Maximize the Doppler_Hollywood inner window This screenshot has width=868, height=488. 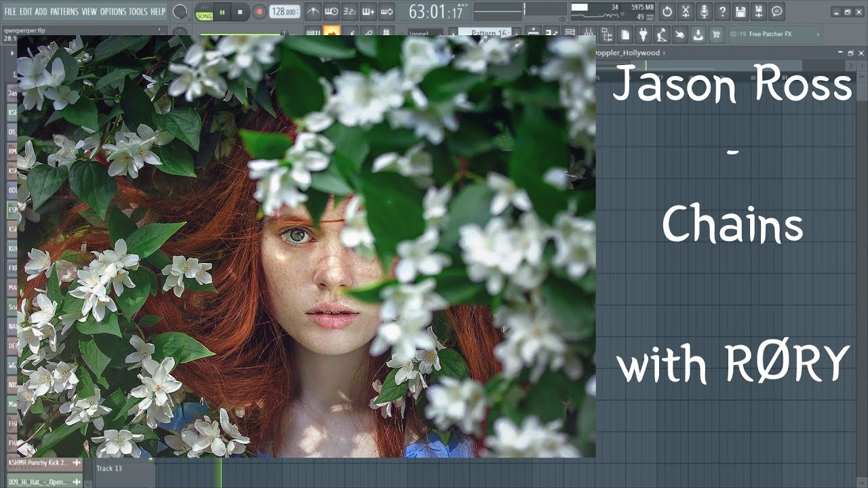[x=850, y=53]
